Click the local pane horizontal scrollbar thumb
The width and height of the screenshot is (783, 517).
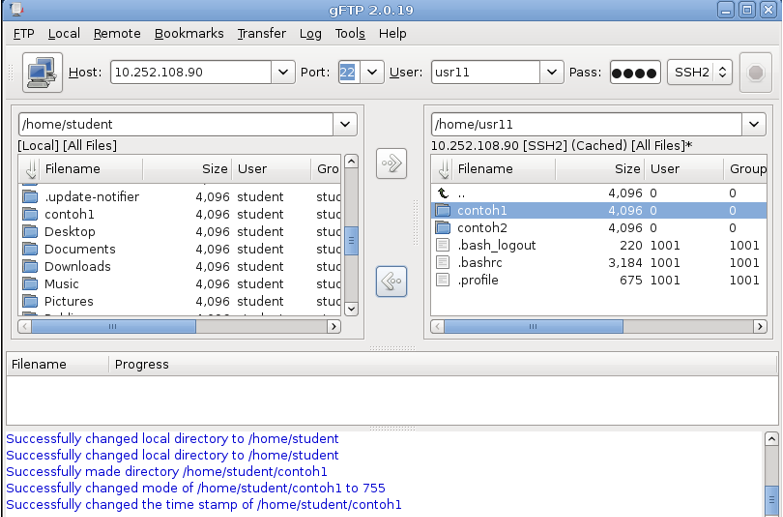(x=113, y=327)
